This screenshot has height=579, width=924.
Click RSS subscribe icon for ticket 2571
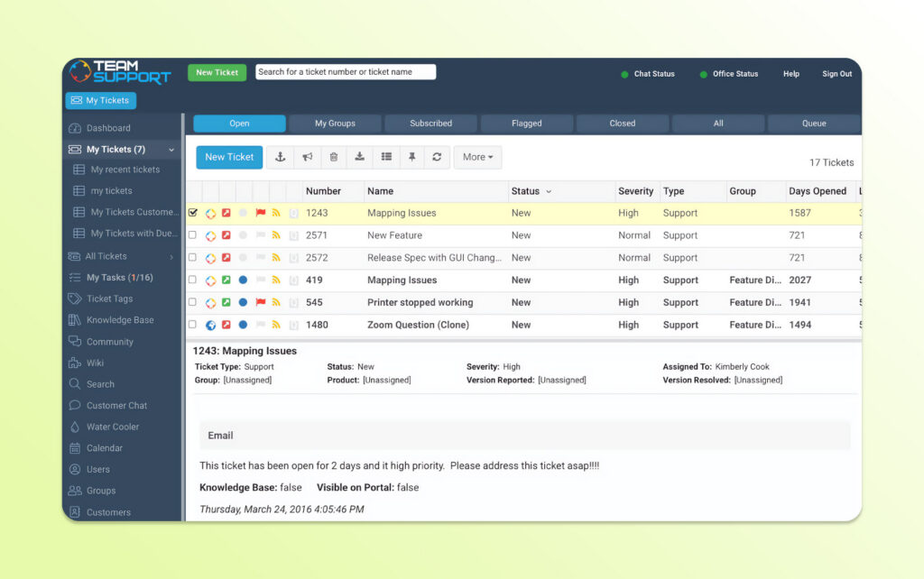[276, 235]
